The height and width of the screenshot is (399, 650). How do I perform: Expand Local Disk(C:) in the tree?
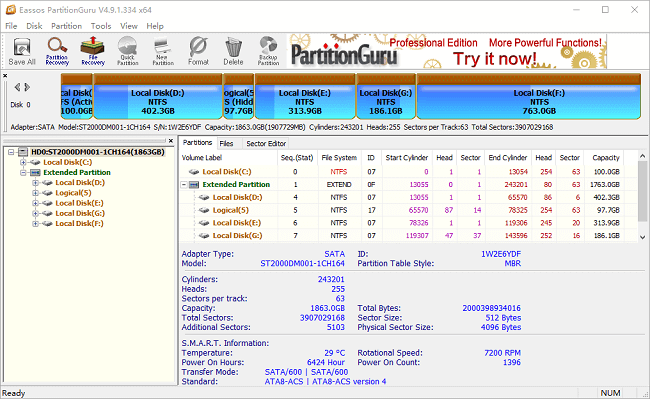point(23,162)
